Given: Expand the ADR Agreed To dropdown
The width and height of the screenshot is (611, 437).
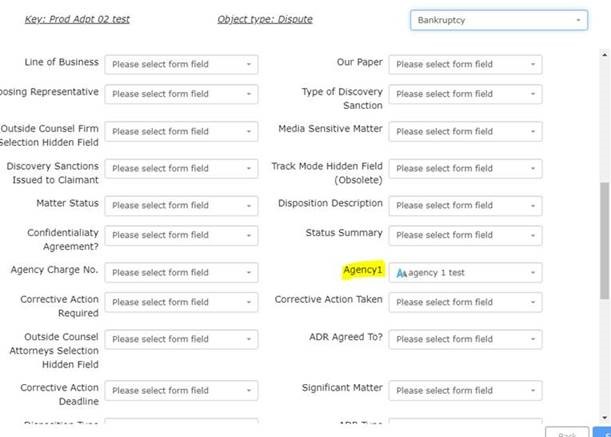Looking at the screenshot, I should click(x=466, y=339).
